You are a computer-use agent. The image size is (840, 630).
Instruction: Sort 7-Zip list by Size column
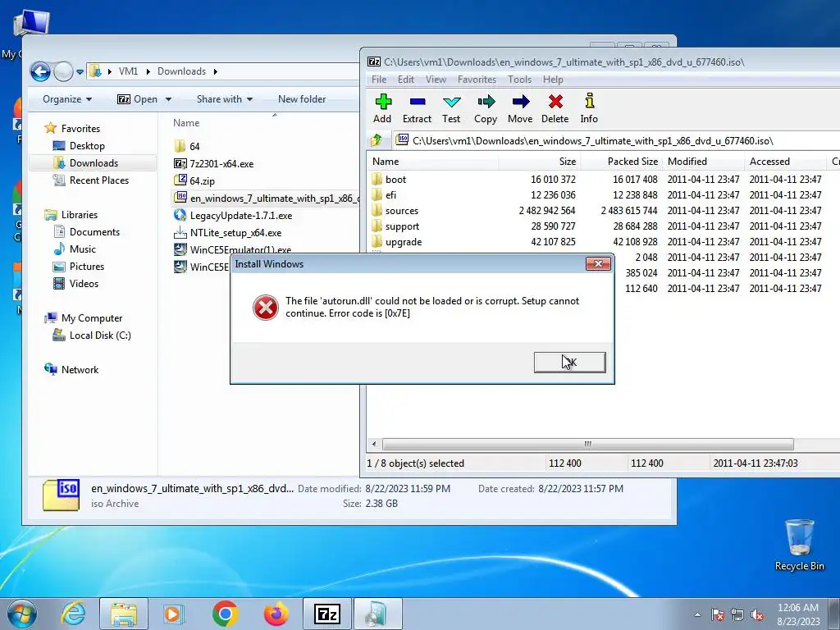click(540, 162)
